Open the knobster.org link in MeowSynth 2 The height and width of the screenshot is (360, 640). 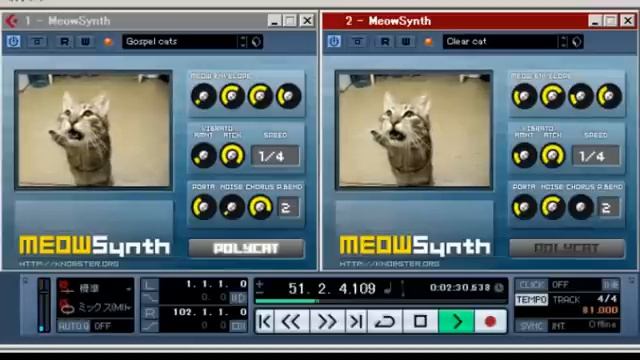pos(389,264)
